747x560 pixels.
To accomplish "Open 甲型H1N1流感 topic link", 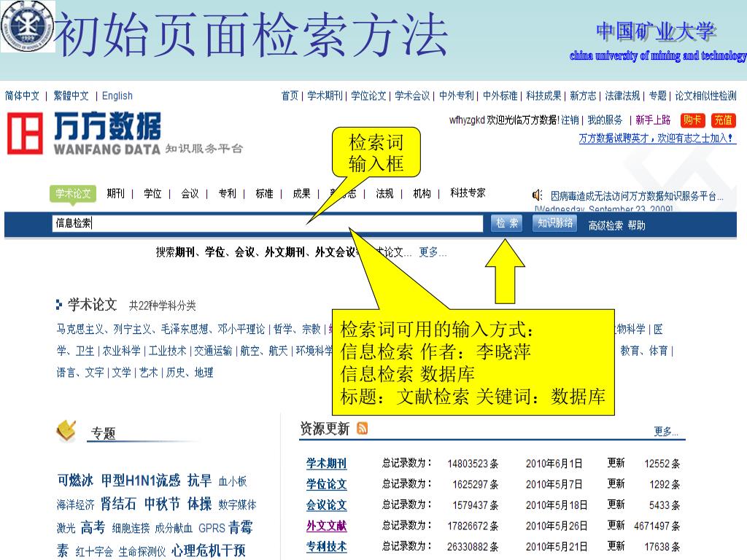I will coord(141,481).
